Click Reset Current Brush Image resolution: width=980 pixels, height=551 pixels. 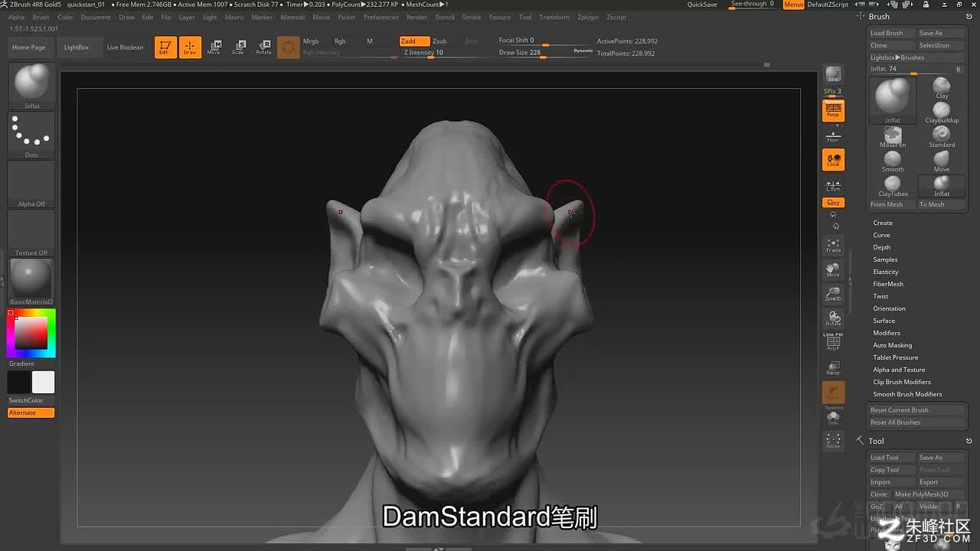(916, 410)
